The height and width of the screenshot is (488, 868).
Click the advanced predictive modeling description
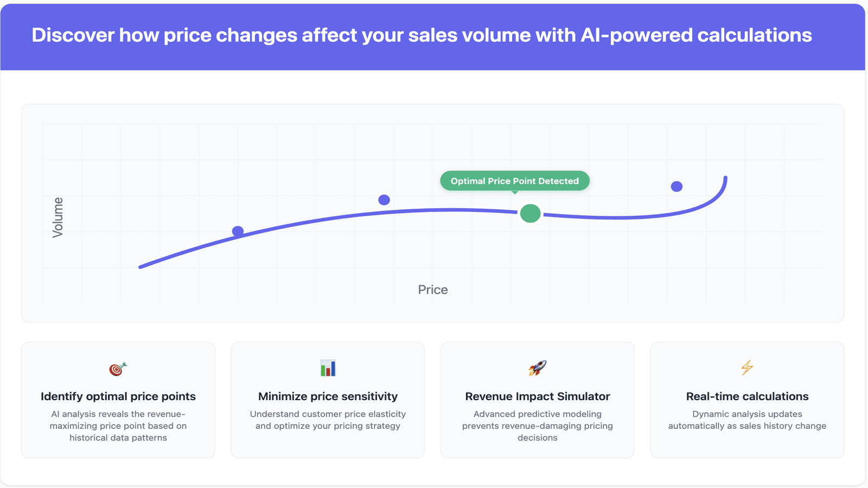pyautogui.click(x=538, y=426)
